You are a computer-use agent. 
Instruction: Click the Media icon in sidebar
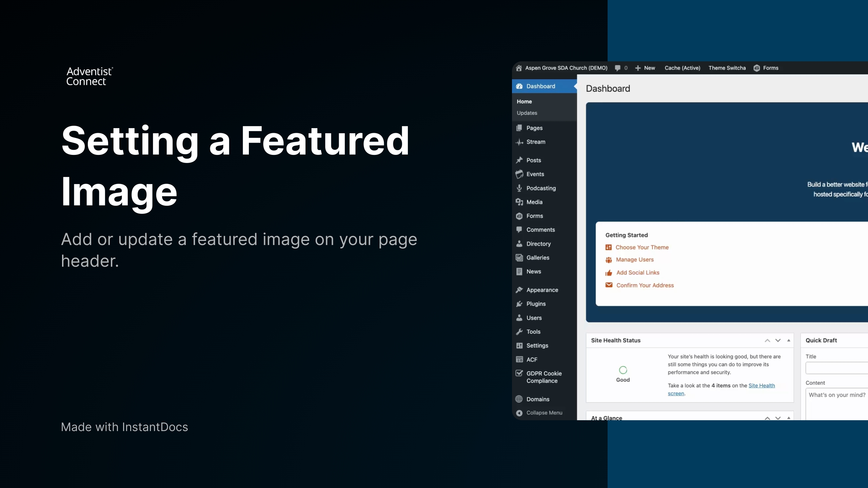(x=519, y=202)
